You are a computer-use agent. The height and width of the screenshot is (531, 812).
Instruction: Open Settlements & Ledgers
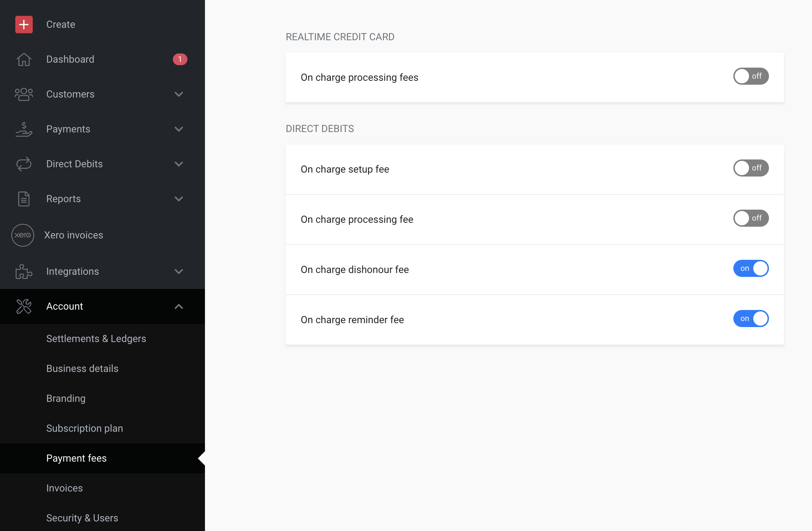pyautogui.click(x=96, y=339)
